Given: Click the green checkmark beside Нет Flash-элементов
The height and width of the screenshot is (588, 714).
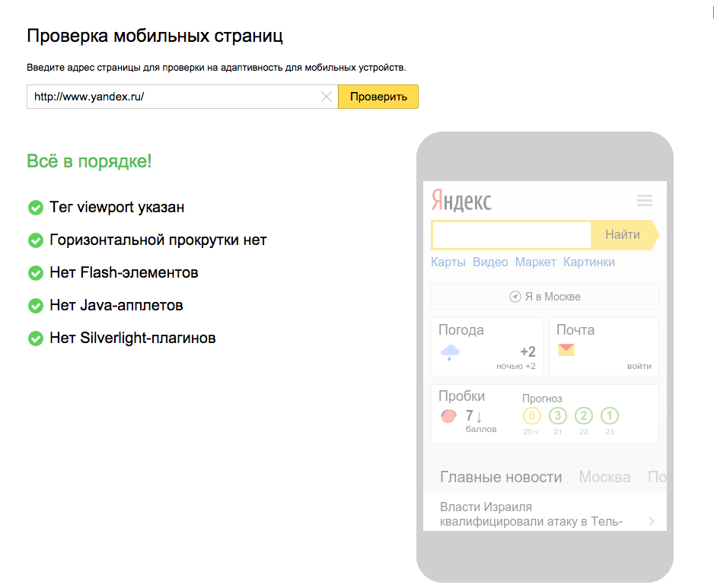Looking at the screenshot, I should (35, 272).
